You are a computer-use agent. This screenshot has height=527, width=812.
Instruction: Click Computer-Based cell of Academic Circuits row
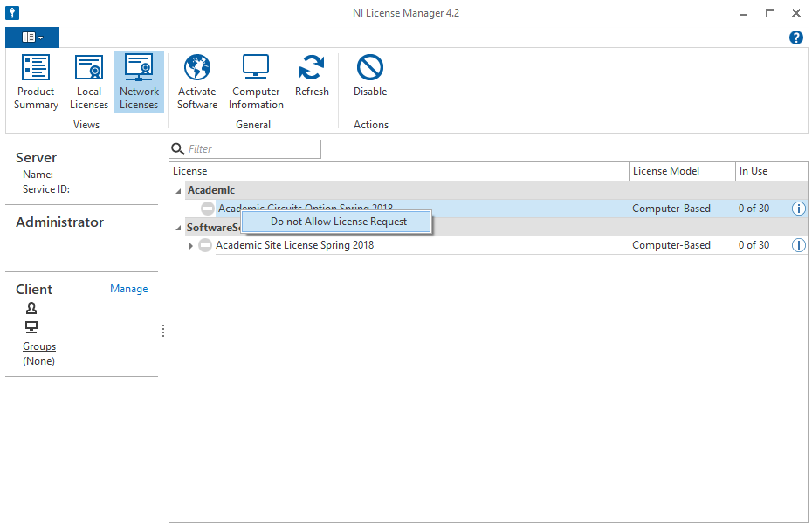click(671, 209)
